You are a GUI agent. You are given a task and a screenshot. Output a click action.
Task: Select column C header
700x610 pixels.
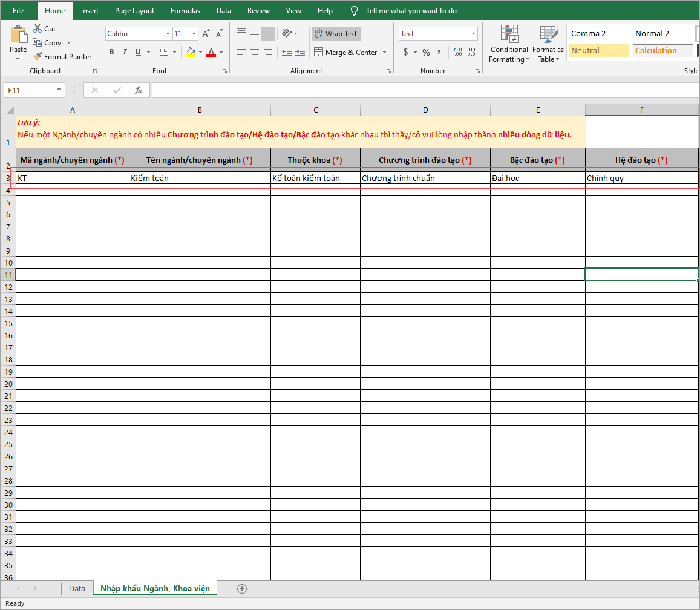315,110
